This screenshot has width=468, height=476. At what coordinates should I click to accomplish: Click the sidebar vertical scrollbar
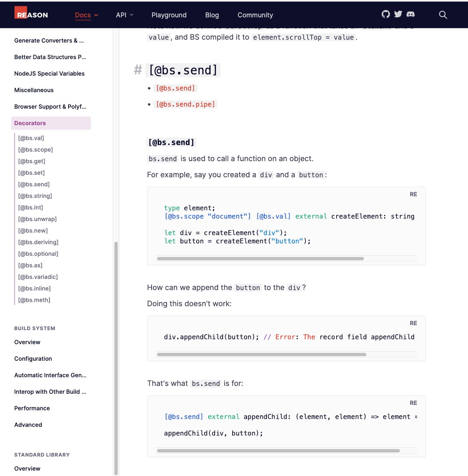pyautogui.click(x=116, y=358)
